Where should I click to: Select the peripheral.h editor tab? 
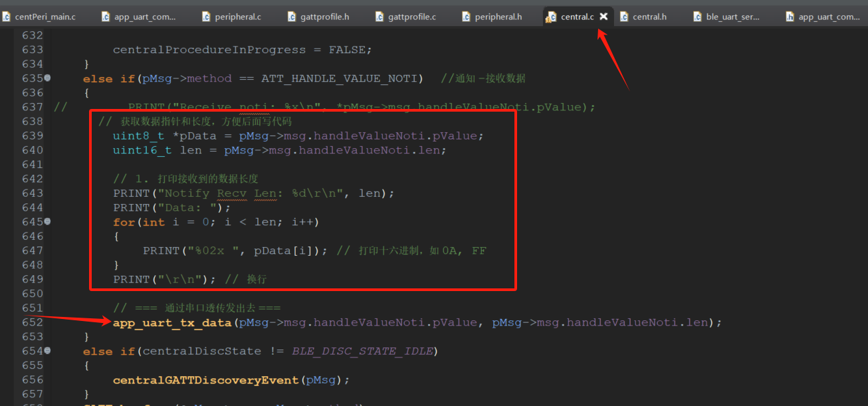coord(491,17)
